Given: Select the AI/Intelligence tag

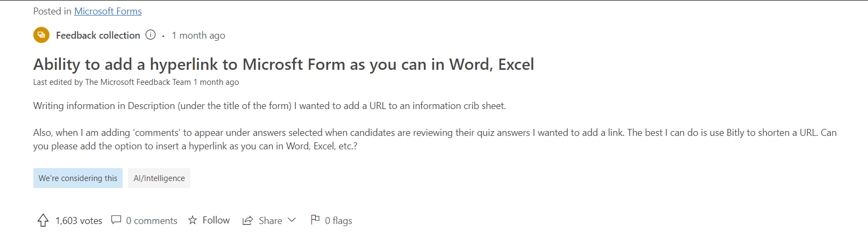Looking at the screenshot, I should point(159,178).
